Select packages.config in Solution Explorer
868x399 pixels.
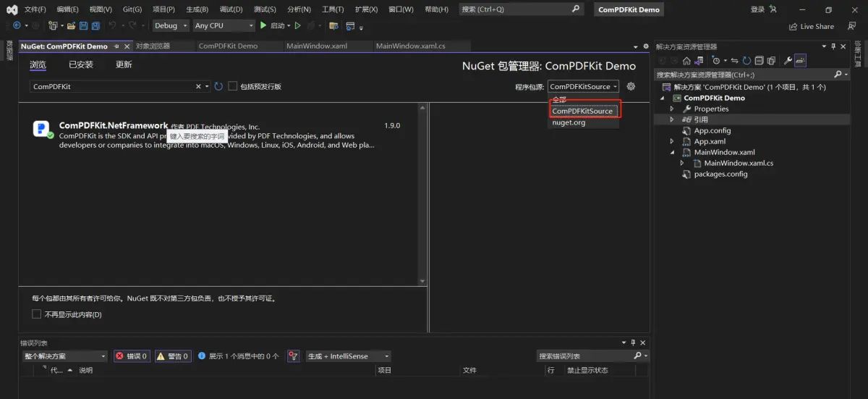(720, 174)
